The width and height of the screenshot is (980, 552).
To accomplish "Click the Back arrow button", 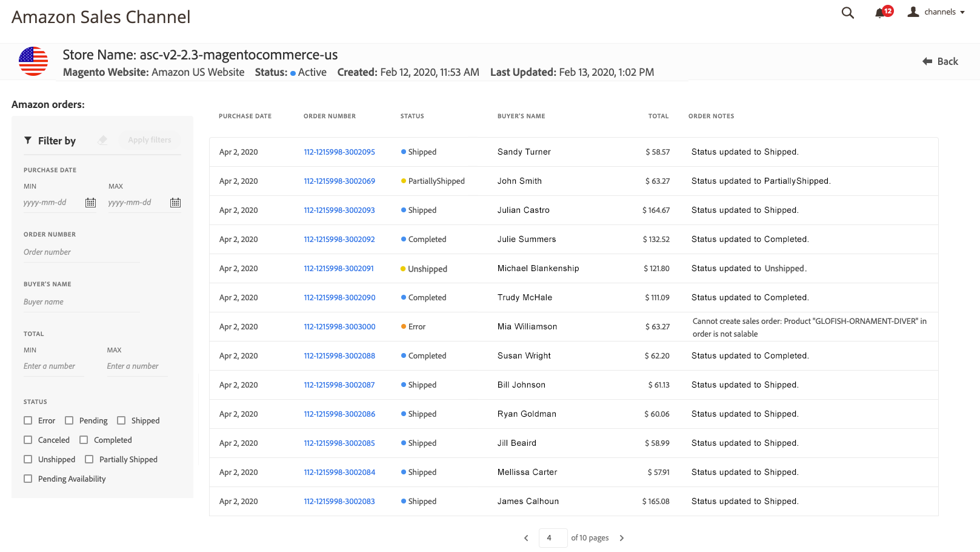I will coord(940,61).
